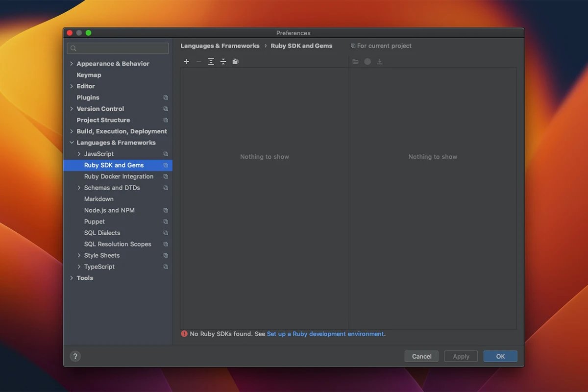Screen dimensions: 588x392
Task: Click the plus icon to add Ruby SDK
Action: tap(186, 62)
